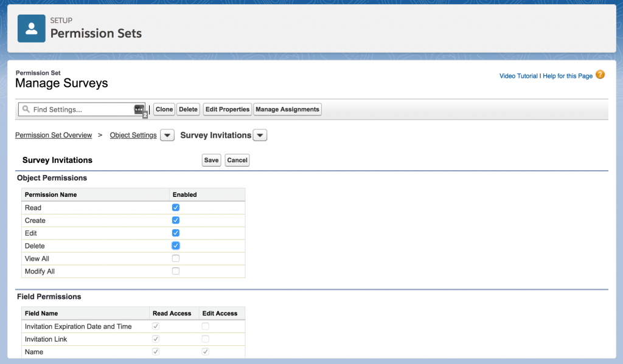Open help via the orange question mark icon
Screen dimensions: 623x364
[600, 75]
